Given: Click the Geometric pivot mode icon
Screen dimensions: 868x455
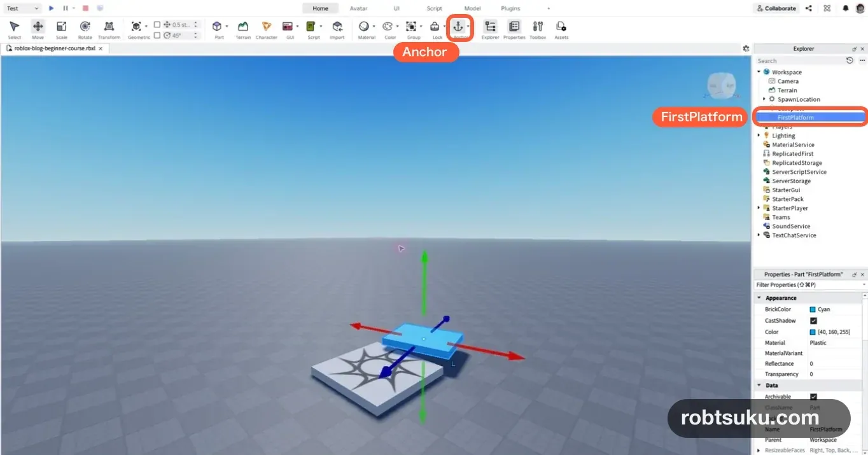Looking at the screenshot, I should point(136,26).
